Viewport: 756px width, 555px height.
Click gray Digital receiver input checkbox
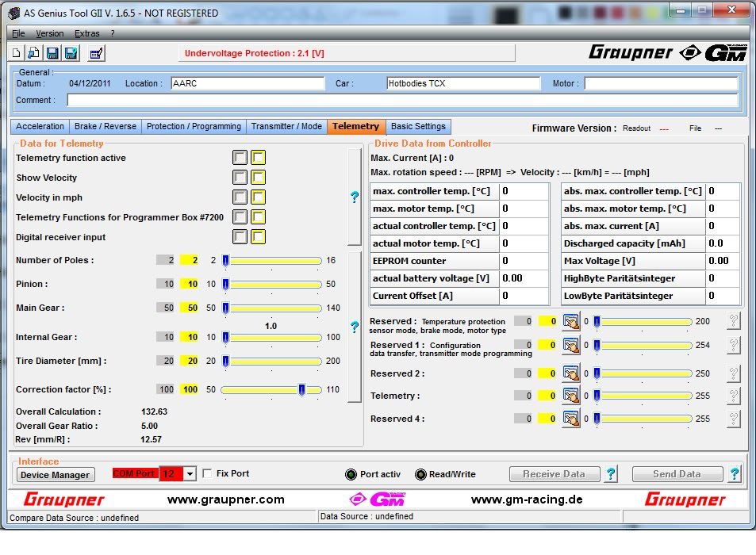click(240, 236)
